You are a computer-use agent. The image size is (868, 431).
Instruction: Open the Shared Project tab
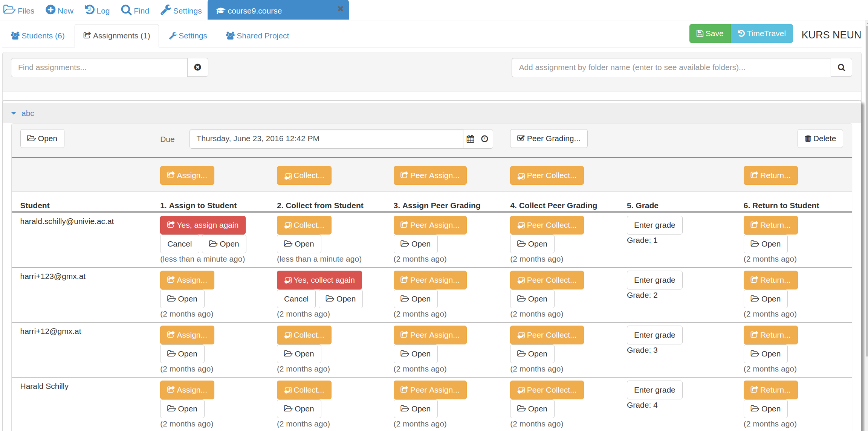pyautogui.click(x=257, y=36)
